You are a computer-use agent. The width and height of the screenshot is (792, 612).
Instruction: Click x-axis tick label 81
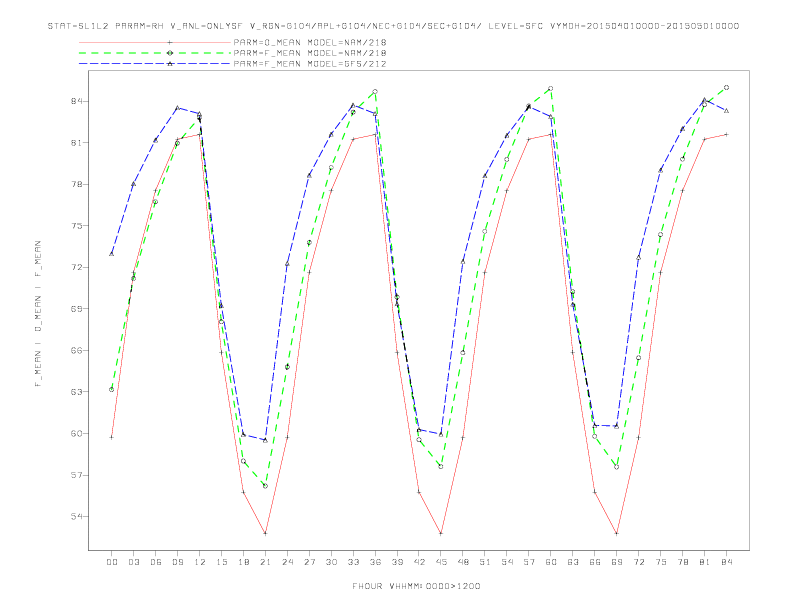tap(705, 562)
